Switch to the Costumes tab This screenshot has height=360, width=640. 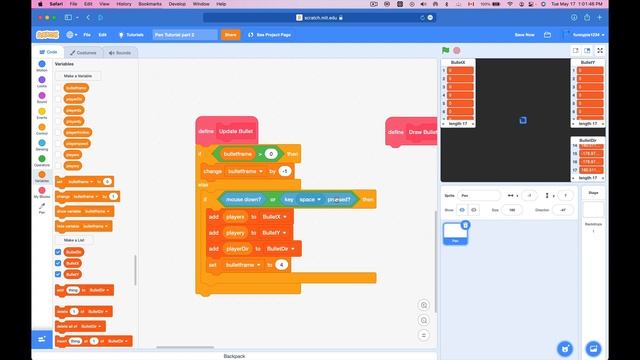click(83, 53)
